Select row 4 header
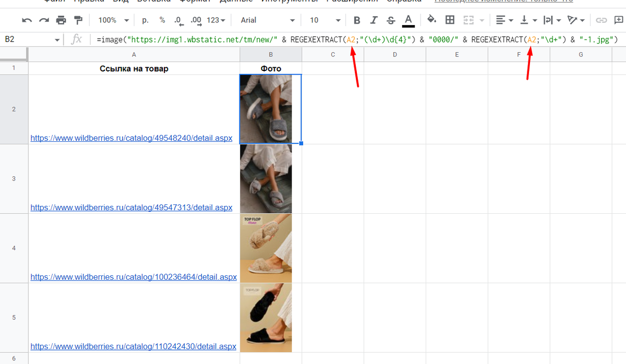 click(x=14, y=248)
